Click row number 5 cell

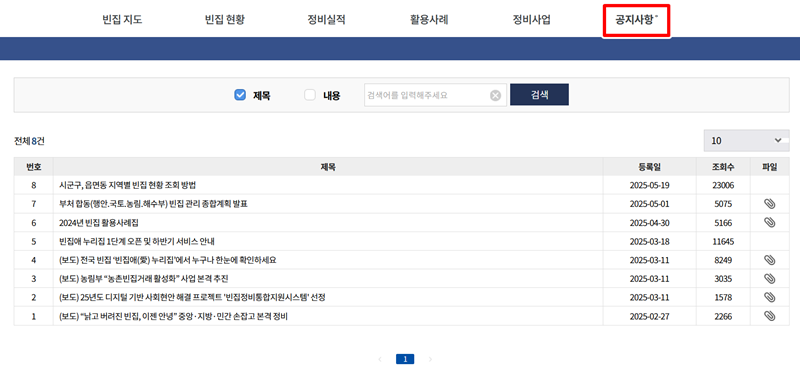point(34,241)
